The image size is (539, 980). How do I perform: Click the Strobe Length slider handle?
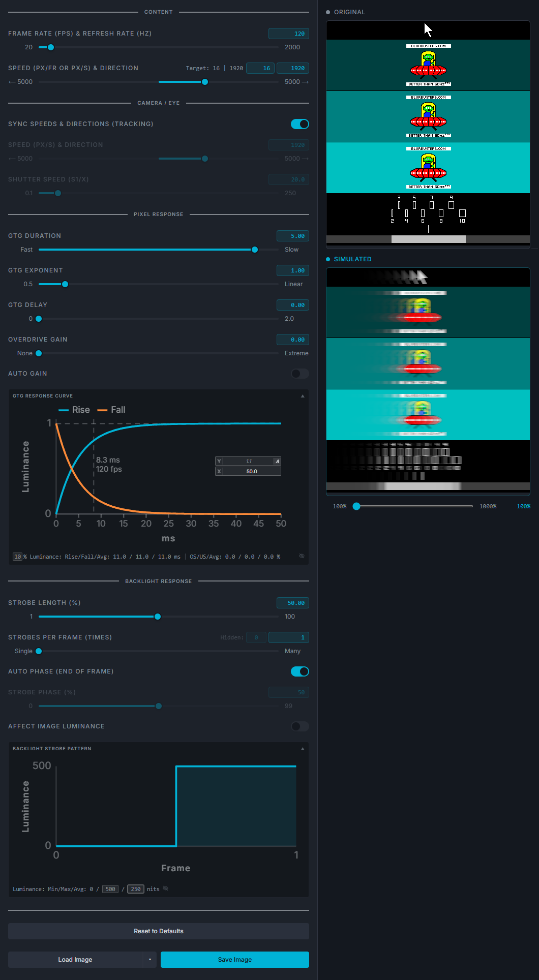pyautogui.click(x=158, y=617)
